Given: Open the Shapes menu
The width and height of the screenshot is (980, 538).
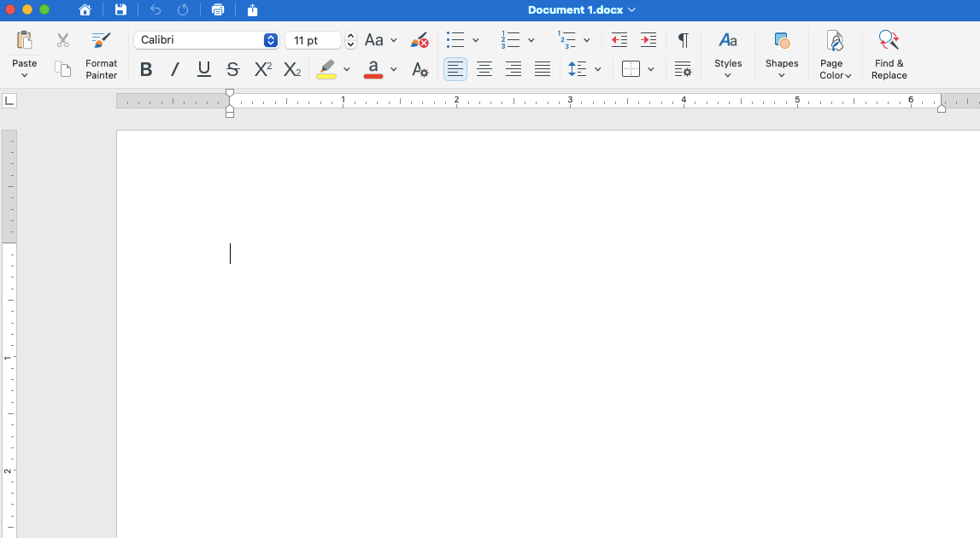Looking at the screenshot, I should pos(782,55).
